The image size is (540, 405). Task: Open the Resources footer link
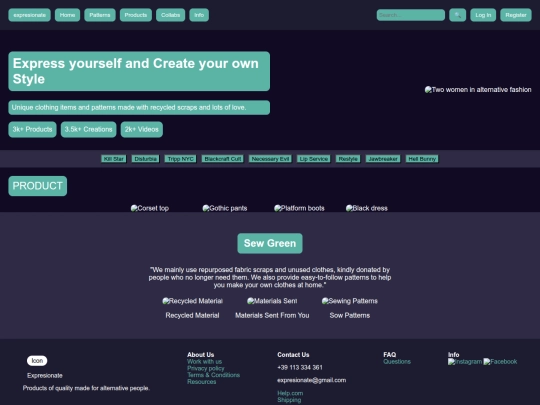201,382
